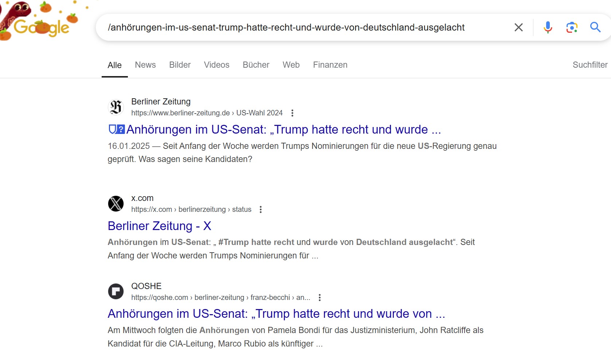Open the QOSHE Anhörungen im US-Senat link
The height and width of the screenshot is (364, 611).
click(276, 314)
